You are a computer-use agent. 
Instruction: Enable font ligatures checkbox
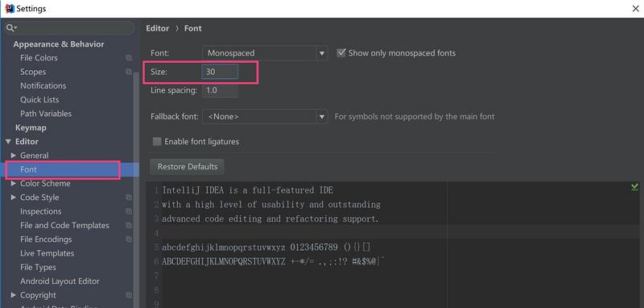pyautogui.click(x=156, y=141)
